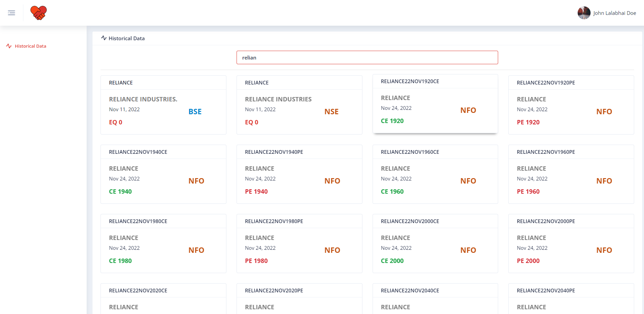Select the CE 1960 strike label
This screenshot has height=314, width=644.
pos(392,192)
